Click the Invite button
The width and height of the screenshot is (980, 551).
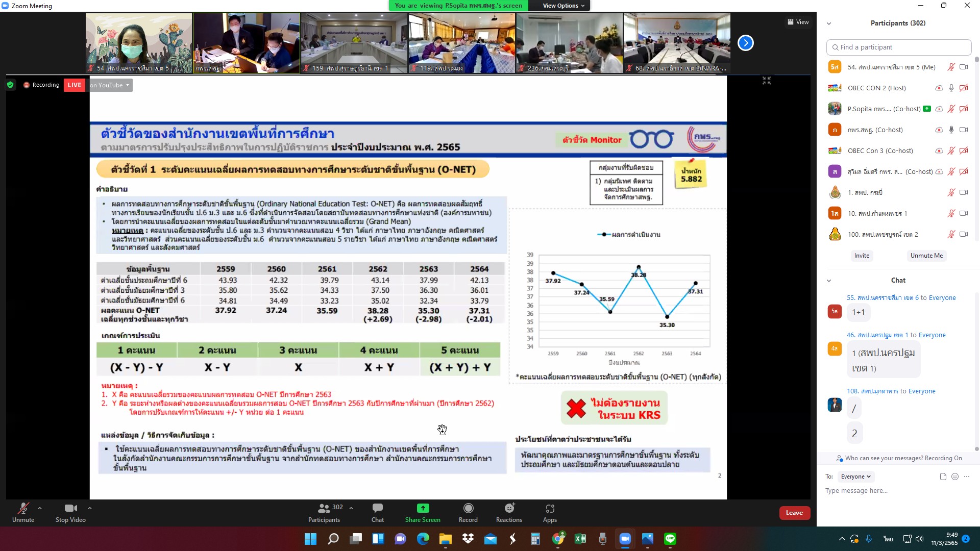click(862, 256)
